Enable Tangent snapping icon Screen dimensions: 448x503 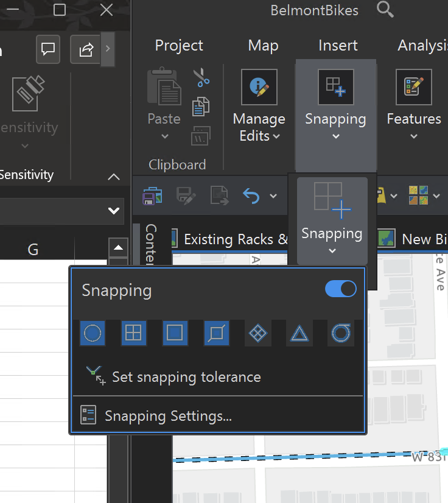340,333
